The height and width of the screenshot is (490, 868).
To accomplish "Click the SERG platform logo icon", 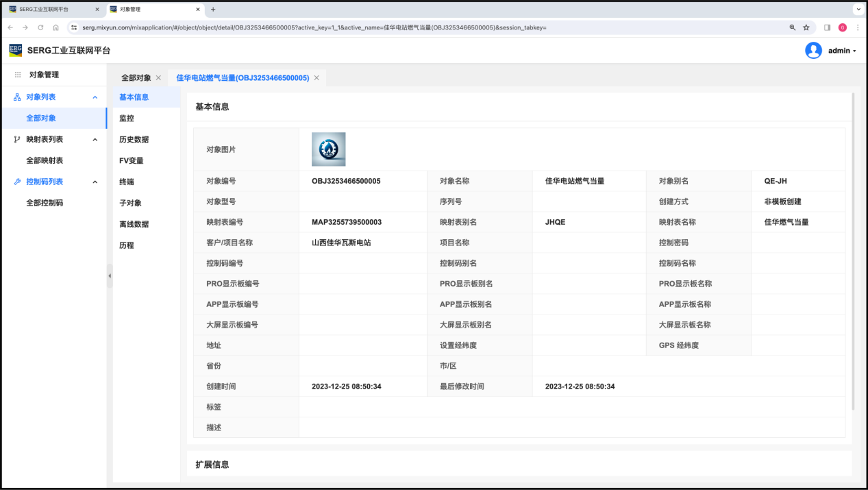I will tap(15, 50).
